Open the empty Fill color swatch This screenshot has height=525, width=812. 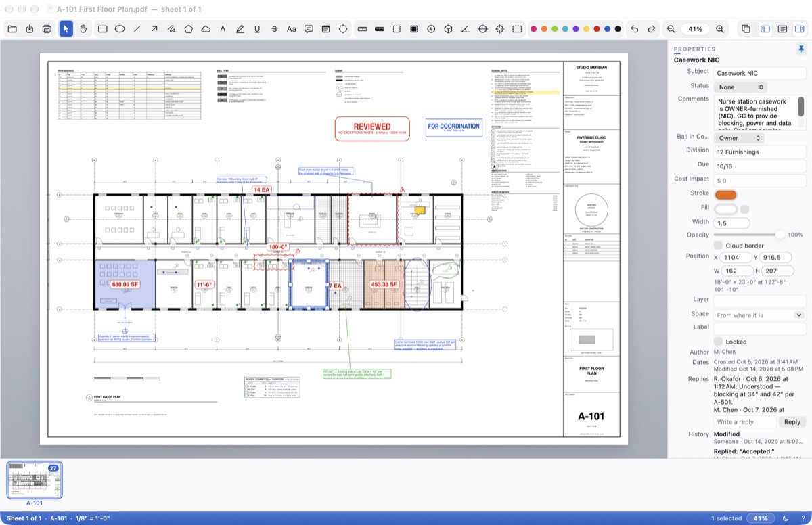coord(725,209)
